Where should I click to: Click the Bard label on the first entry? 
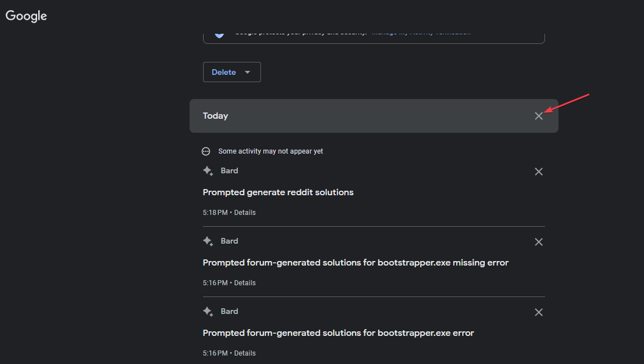click(229, 170)
